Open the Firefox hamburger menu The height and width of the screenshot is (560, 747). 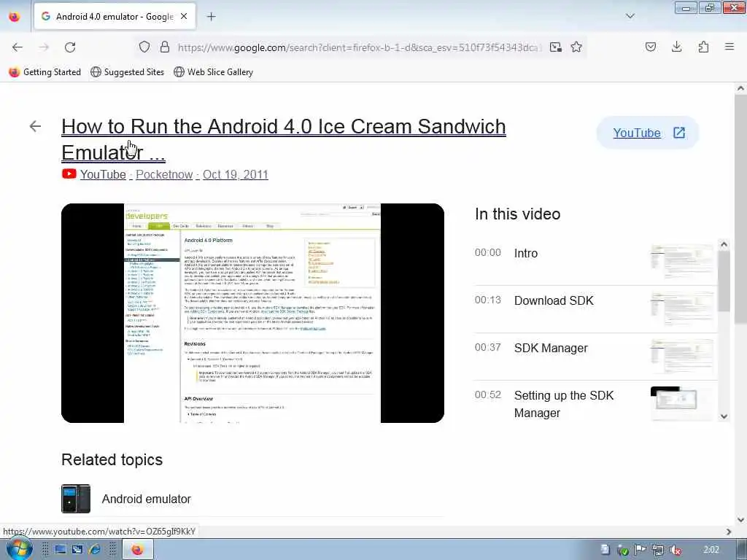coord(729,47)
